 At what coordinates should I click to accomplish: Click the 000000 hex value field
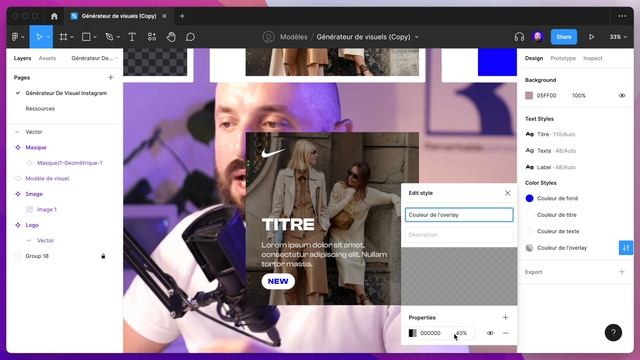(430, 333)
